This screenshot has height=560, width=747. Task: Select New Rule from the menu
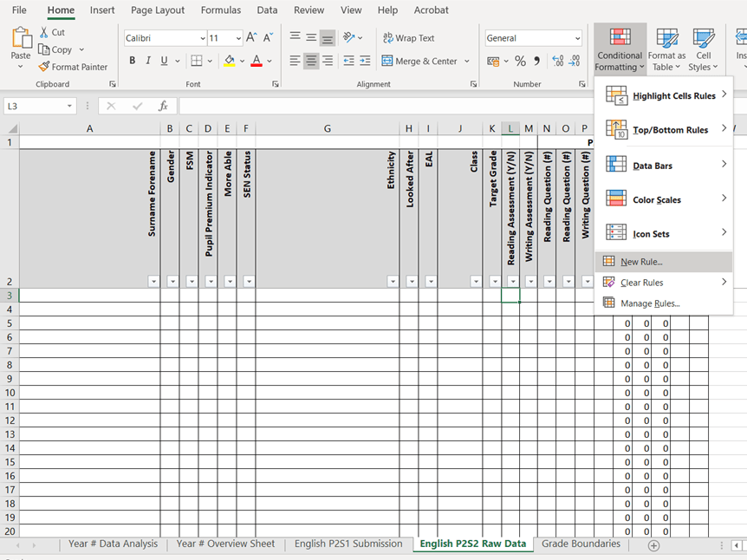click(x=641, y=262)
